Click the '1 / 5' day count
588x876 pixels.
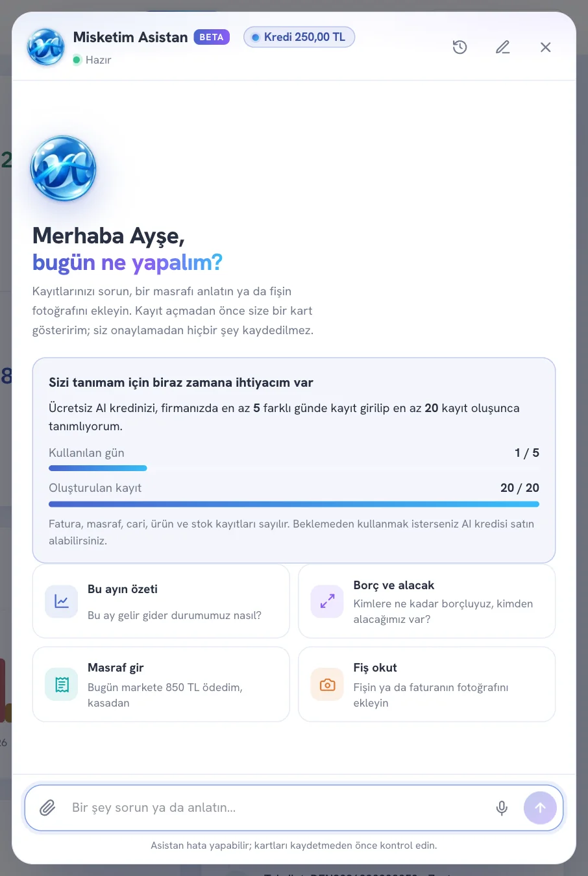tap(527, 453)
